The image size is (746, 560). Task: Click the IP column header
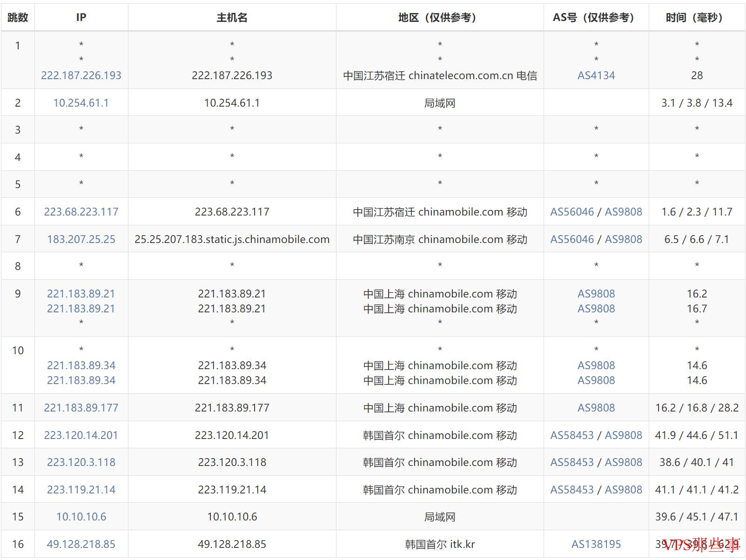(81, 18)
